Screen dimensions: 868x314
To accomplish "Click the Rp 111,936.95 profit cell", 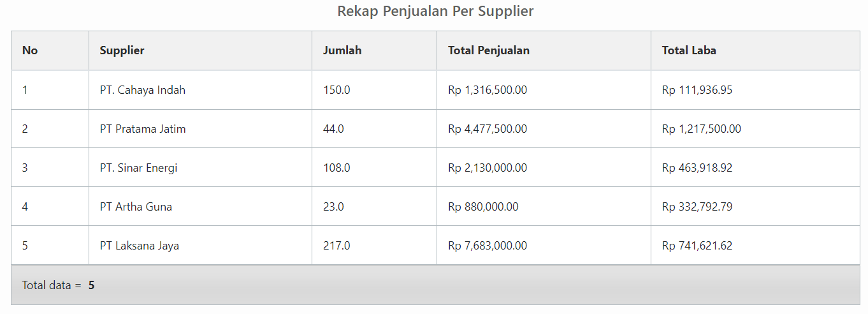I will [x=697, y=90].
